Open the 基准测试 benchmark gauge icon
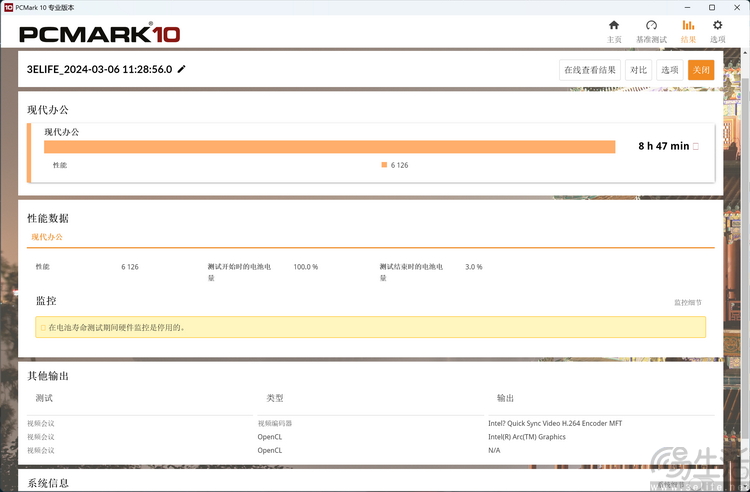 [x=651, y=26]
